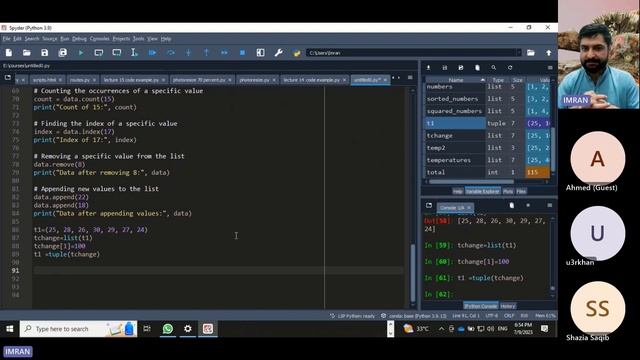Open Settings gear in taskbar
The image size is (640, 360).
click(188, 329)
